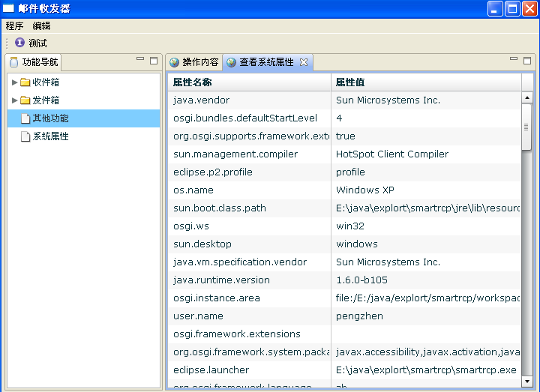Click the globe icon on 操作内容 tab
This screenshot has height=392, width=540.
(x=174, y=62)
